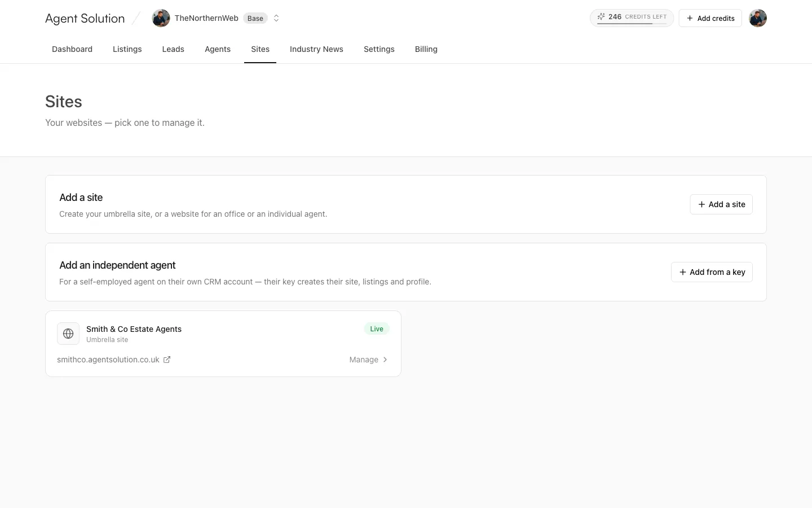Click the TheNorthernWeb workspace avatar
The height and width of the screenshot is (508, 812).
161,18
